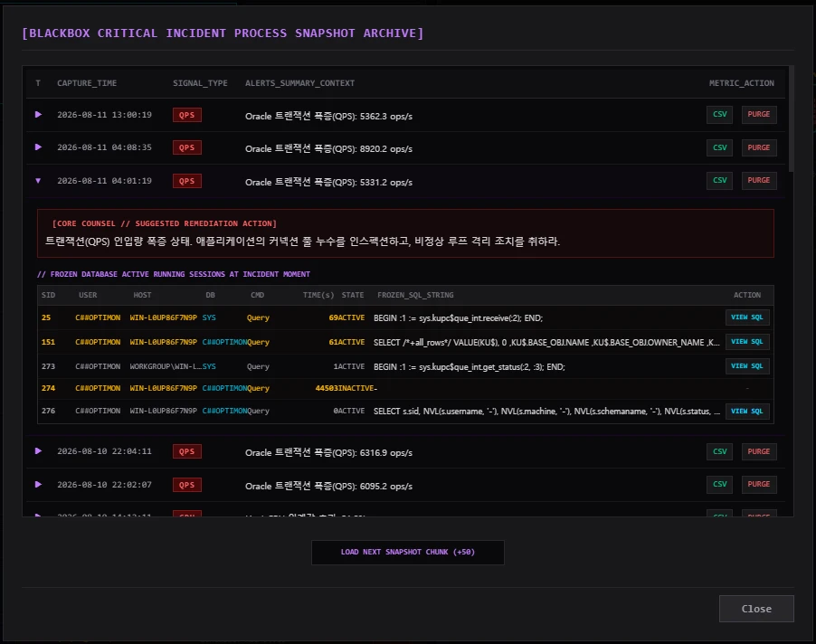Image resolution: width=816 pixels, height=644 pixels.
Task: Click the 'Frozen database active running sessions' heading
Action: click(174, 274)
